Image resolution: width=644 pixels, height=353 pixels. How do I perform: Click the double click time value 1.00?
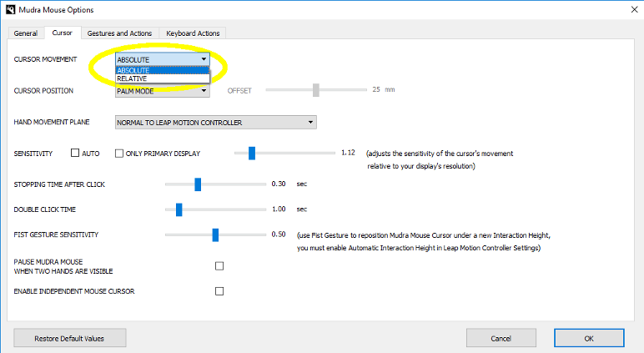(x=279, y=209)
